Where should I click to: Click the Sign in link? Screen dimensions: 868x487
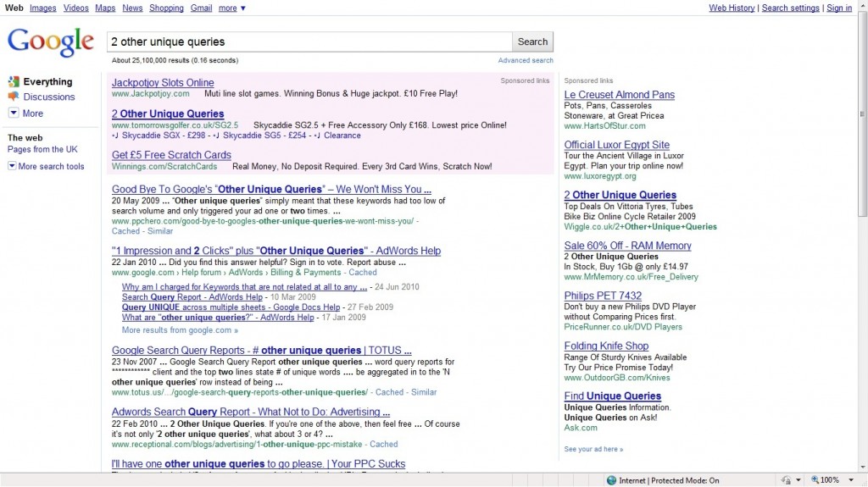pyautogui.click(x=839, y=8)
